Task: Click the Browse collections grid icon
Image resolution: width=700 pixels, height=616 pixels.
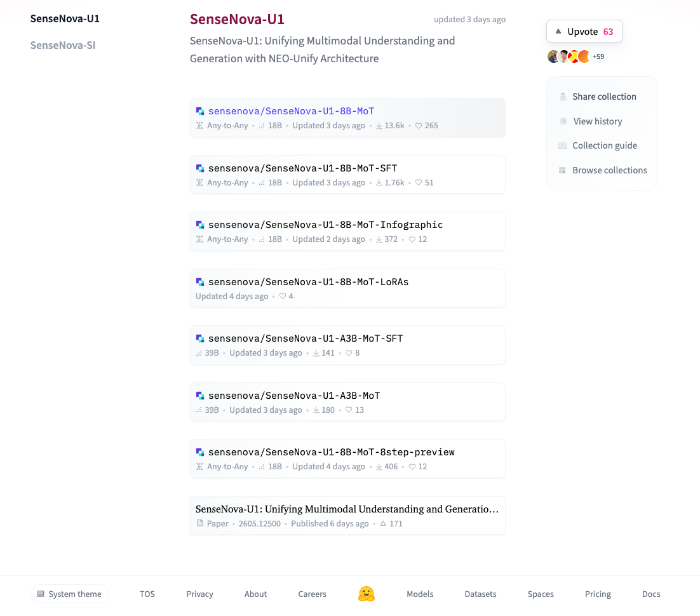Action: [563, 170]
